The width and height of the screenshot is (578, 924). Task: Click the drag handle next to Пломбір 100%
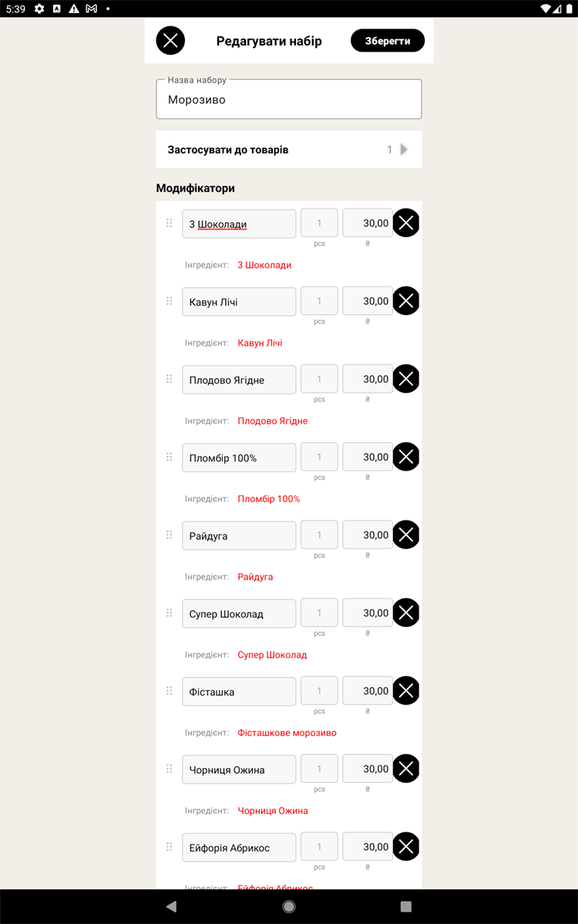[170, 457]
